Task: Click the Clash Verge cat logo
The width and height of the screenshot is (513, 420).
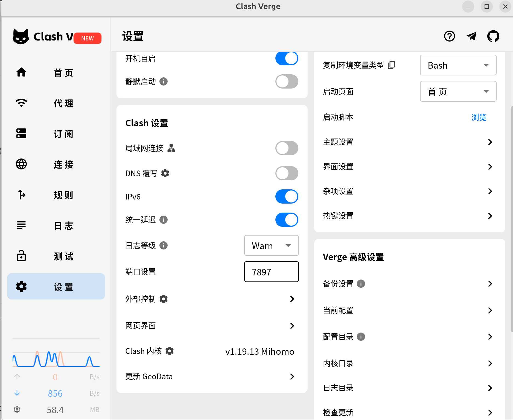Action: 21,37
